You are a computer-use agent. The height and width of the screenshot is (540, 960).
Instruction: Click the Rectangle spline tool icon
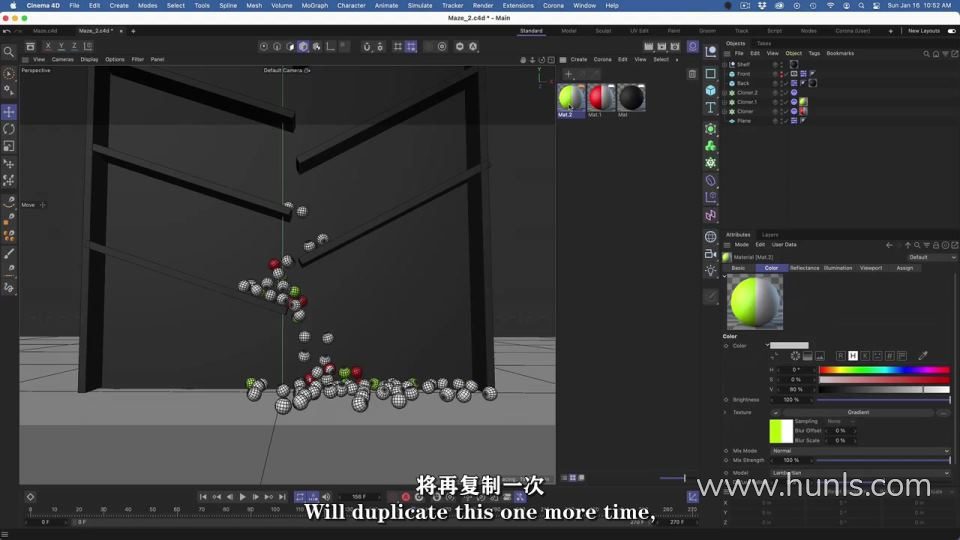pos(710,73)
